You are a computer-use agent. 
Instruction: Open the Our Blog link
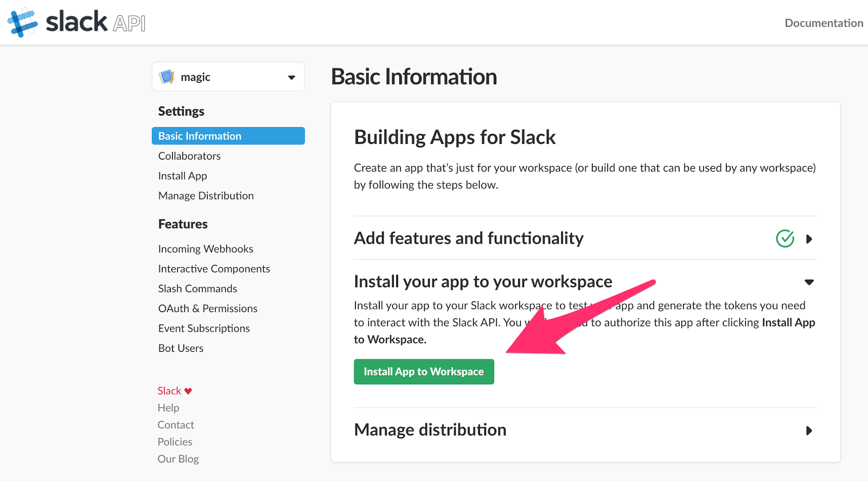tap(178, 459)
